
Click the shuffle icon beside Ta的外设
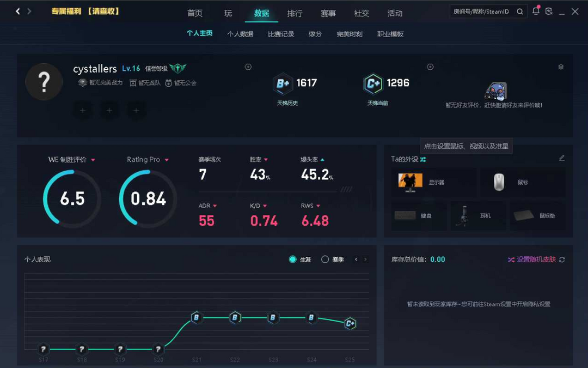click(x=423, y=160)
